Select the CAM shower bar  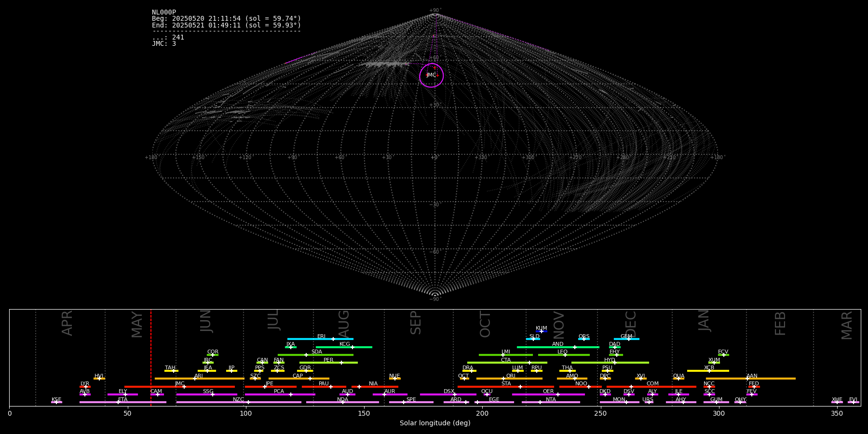(x=157, y=394)
